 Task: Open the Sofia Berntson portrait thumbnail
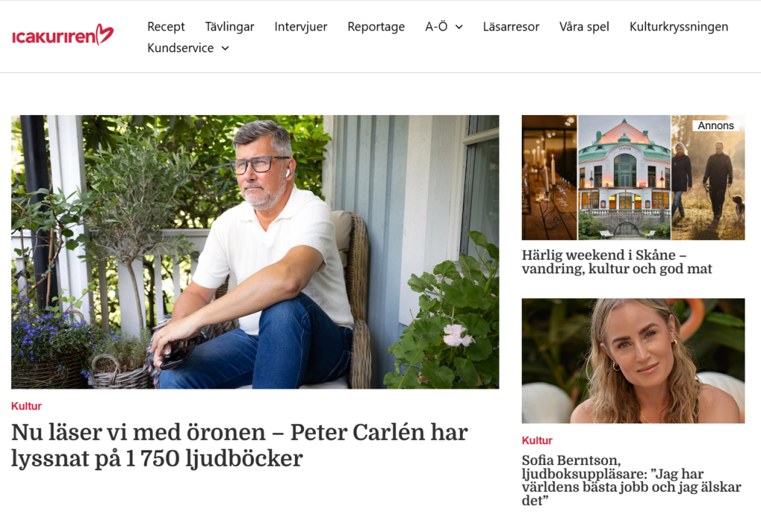pyautogui.click(x=633, y=360)
